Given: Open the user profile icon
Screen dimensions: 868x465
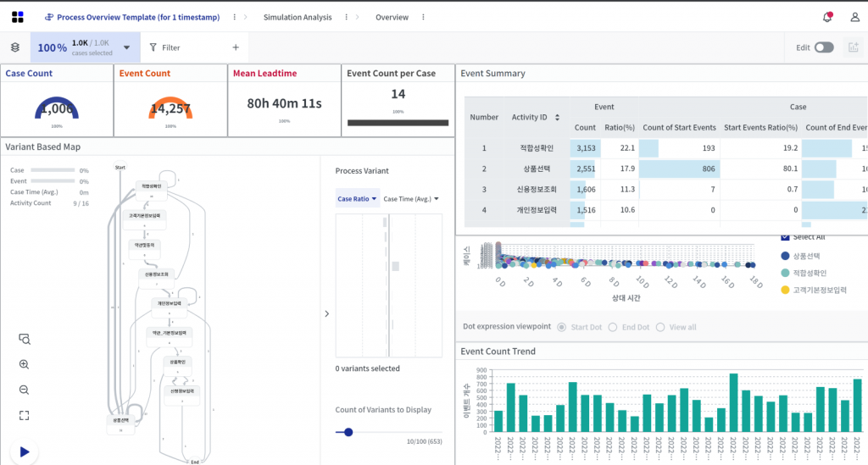Looking at the screenshot, I should pos(854,17).
